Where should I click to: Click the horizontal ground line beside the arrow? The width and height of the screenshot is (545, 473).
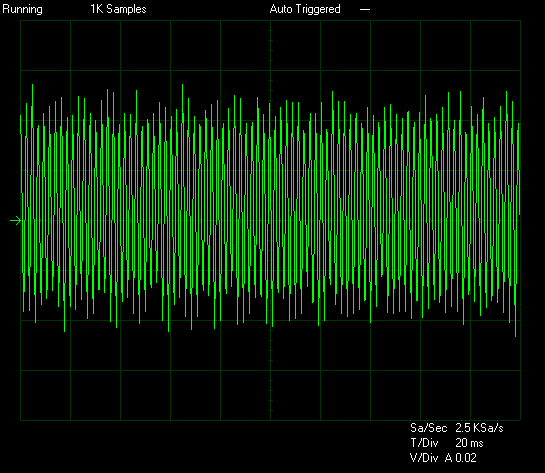tap(270, 221)
